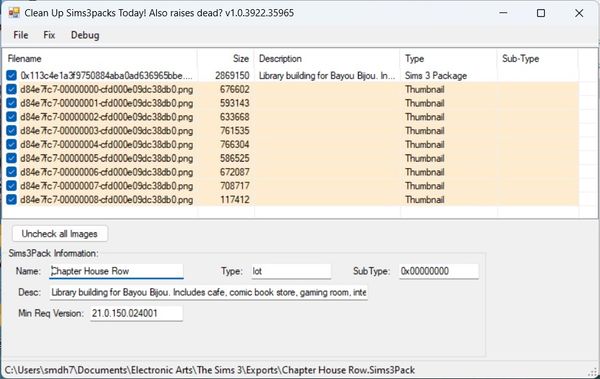Select the size value 586525
The image size is (600, 379).
235,158
